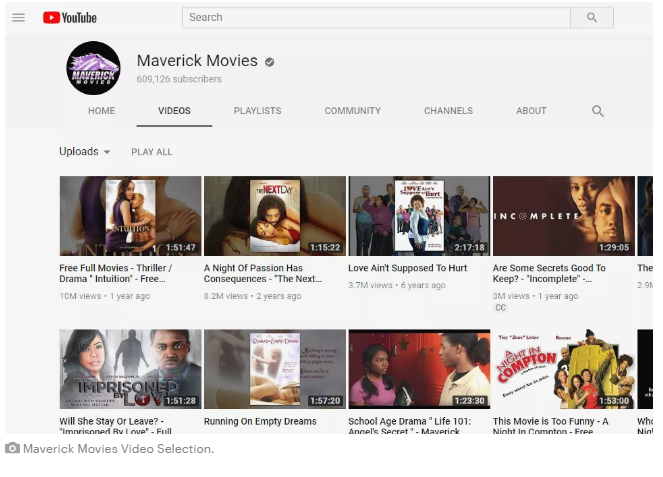The image size is (663, 477).
Task: Click the 609,126 subscribers text
Action: point(179,79)
